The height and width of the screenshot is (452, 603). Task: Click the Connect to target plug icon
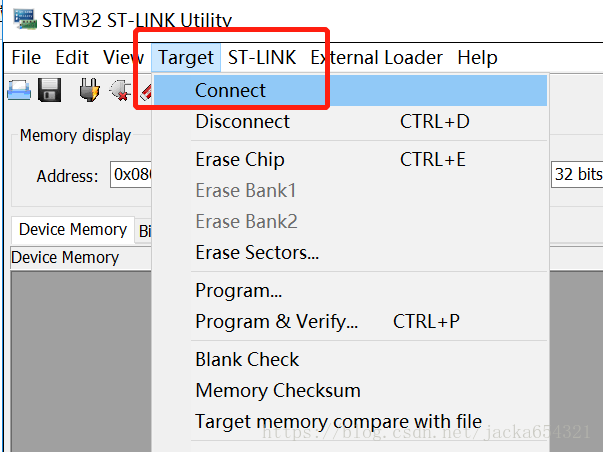click(89, 92)
